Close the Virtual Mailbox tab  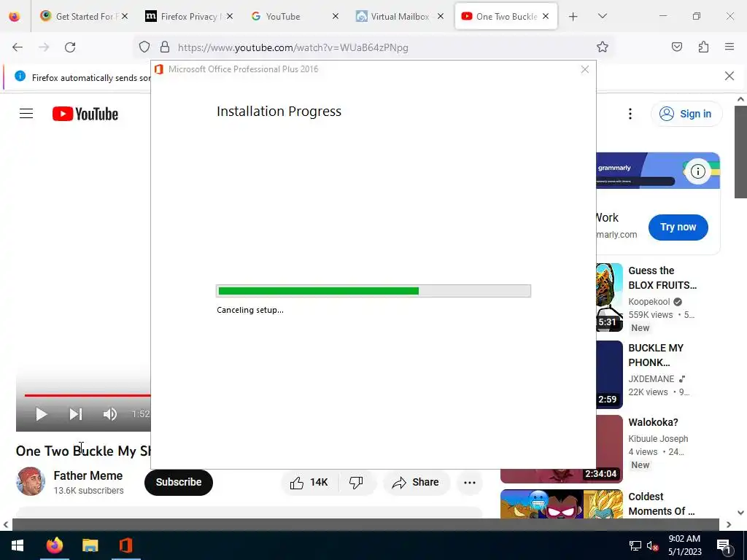441,16
